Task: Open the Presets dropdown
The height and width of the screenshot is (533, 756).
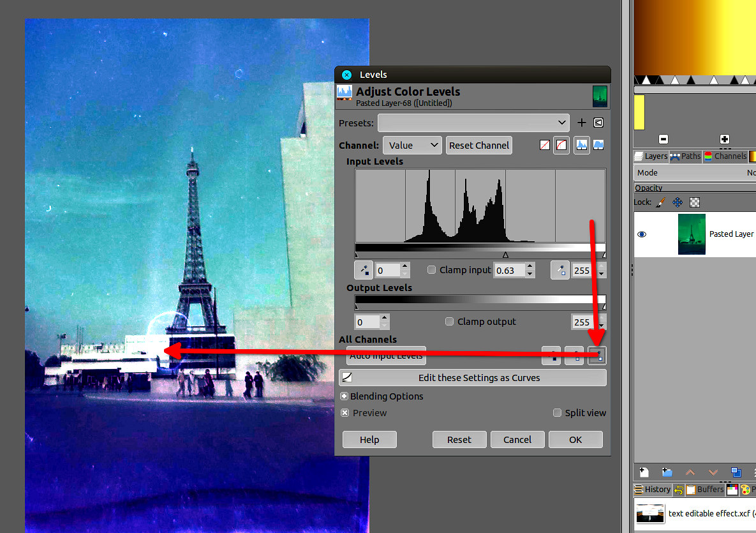Action: click(x=473, y=123)
